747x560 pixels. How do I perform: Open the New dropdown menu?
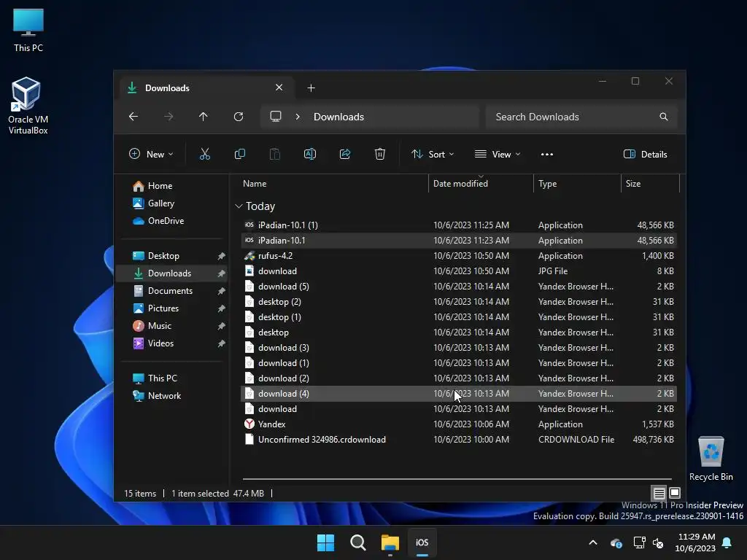pos(151,155)
